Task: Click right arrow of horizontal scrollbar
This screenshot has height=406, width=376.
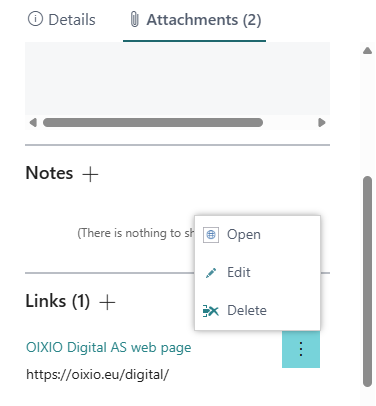Action: click(x=322, y=123)
